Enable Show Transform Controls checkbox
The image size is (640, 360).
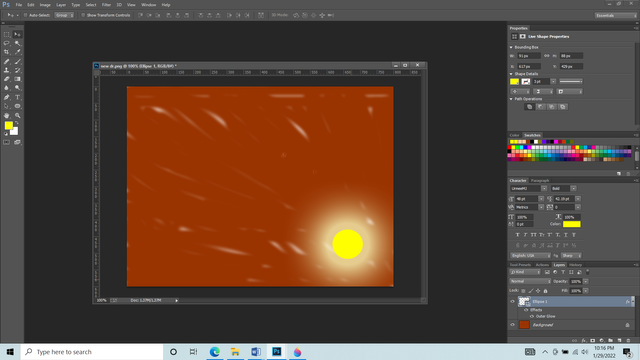click(83, 15)
